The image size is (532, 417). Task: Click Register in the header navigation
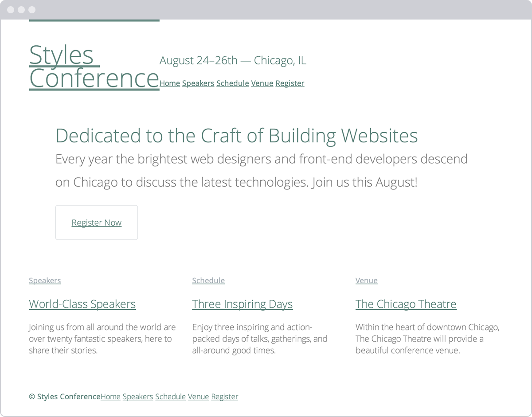coord(290,83)
